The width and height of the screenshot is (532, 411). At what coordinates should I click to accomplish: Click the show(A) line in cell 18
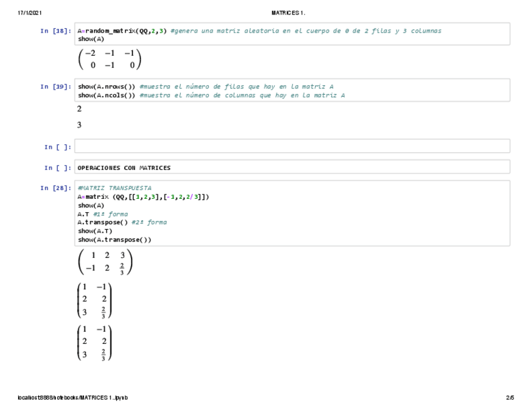pos(91,39)
